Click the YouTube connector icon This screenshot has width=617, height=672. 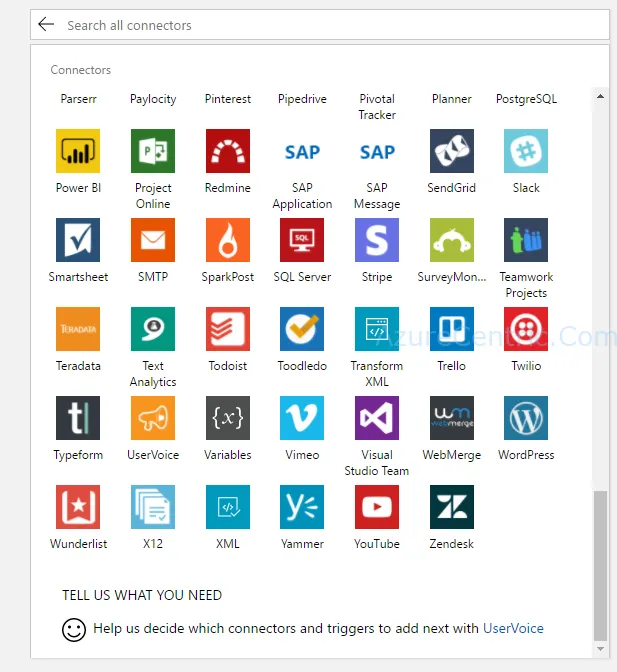(x=377, y=507)
